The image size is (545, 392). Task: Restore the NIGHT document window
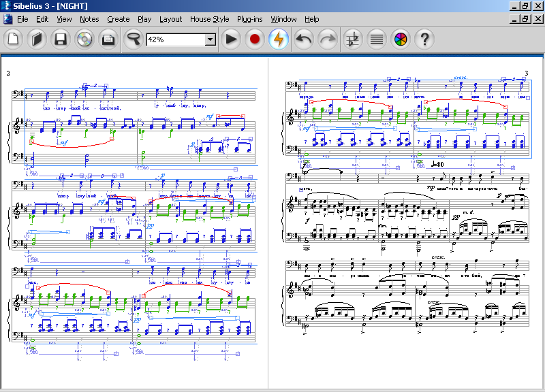click(x=525, y=19)
